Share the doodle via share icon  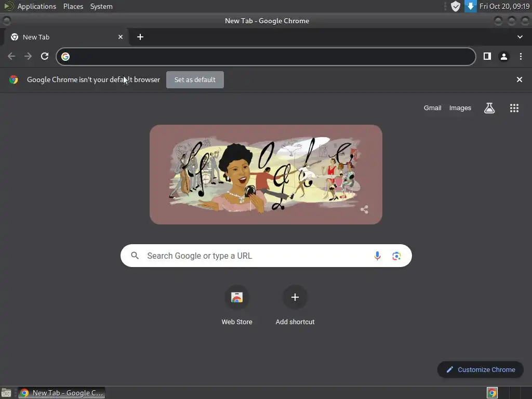click(364, 209)
